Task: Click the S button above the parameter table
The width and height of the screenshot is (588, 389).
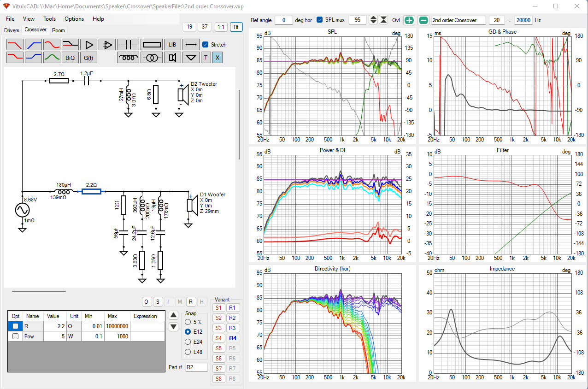Action: (158, 302)
